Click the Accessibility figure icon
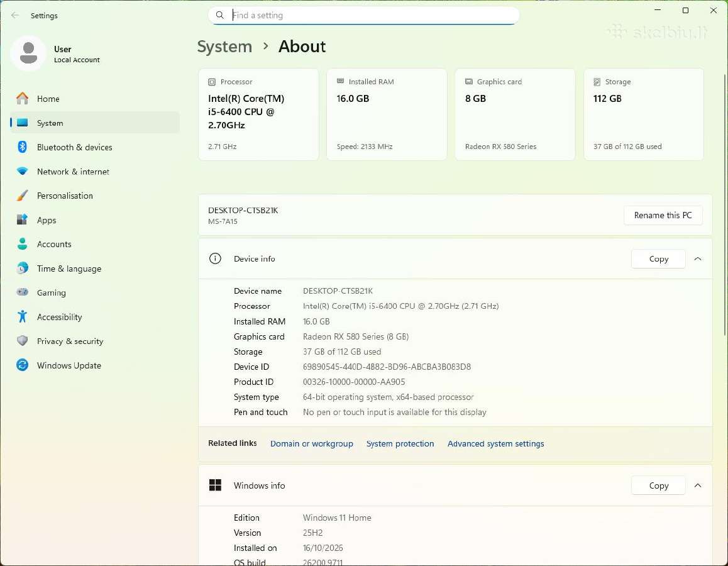This screenshot has height=566, width=728. click(22, 316)
